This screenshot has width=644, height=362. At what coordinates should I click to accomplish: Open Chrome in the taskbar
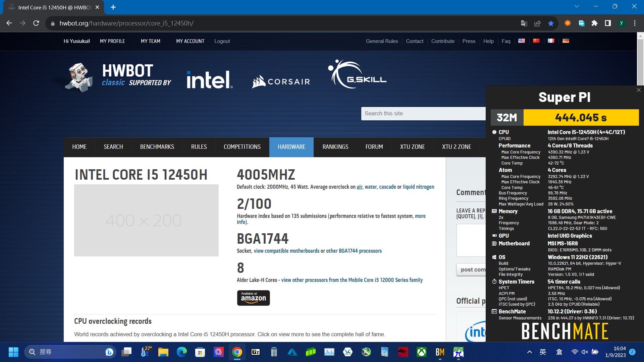[237, 352]
